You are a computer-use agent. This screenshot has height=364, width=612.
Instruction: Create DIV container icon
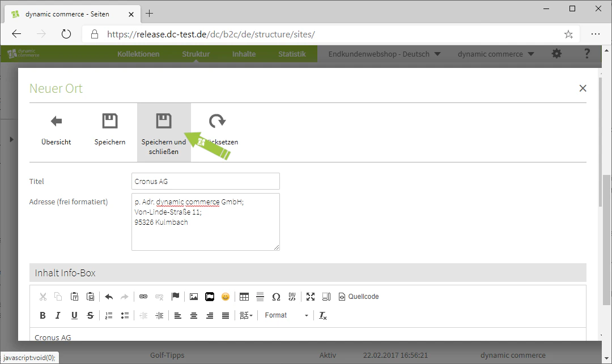[292, 297]
